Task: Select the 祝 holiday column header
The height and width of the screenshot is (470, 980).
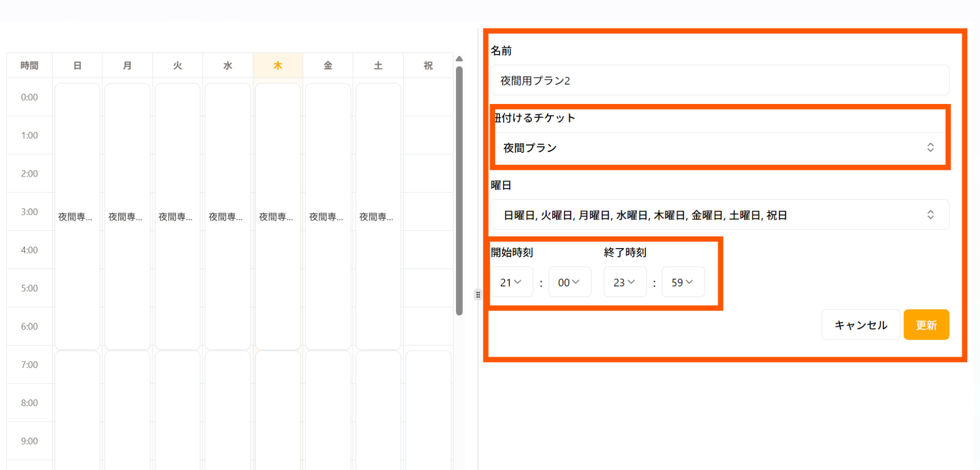Action: (428, 65)
